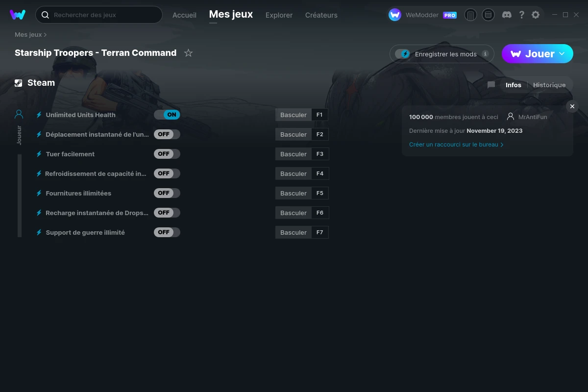588x392 pixels.
Task: Click the phone remote icon in header
Action: [470, 15]
